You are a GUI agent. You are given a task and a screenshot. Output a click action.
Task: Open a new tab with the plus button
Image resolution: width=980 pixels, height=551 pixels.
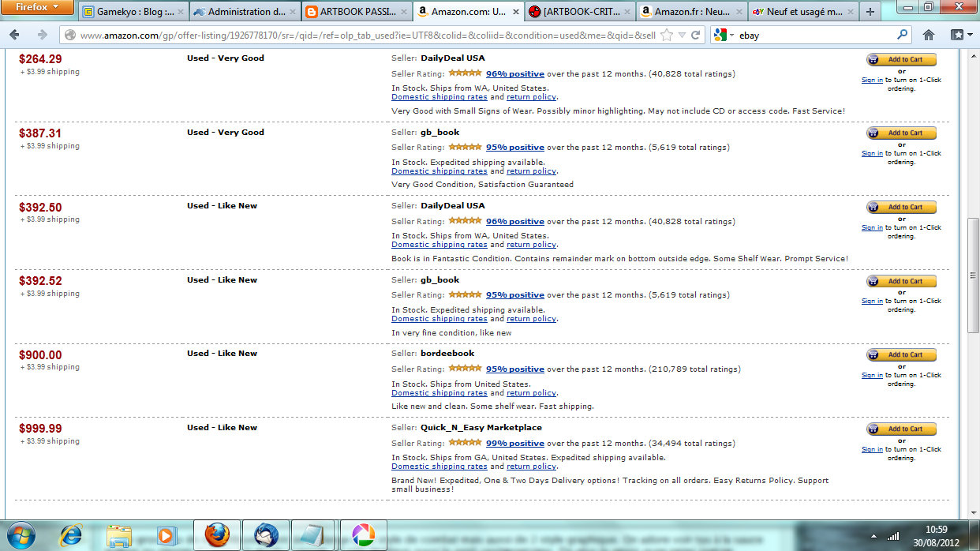click(870, 12)
